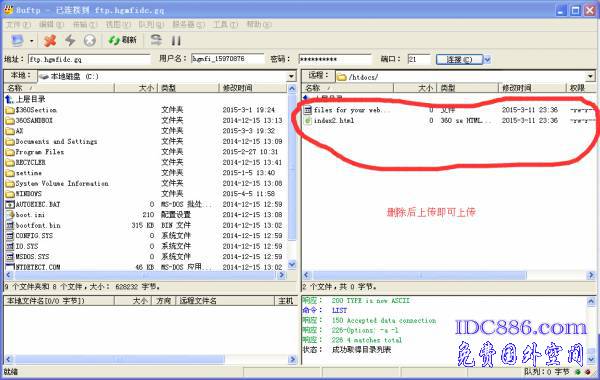Click the red disconnect icon

(x=50, y=40)
